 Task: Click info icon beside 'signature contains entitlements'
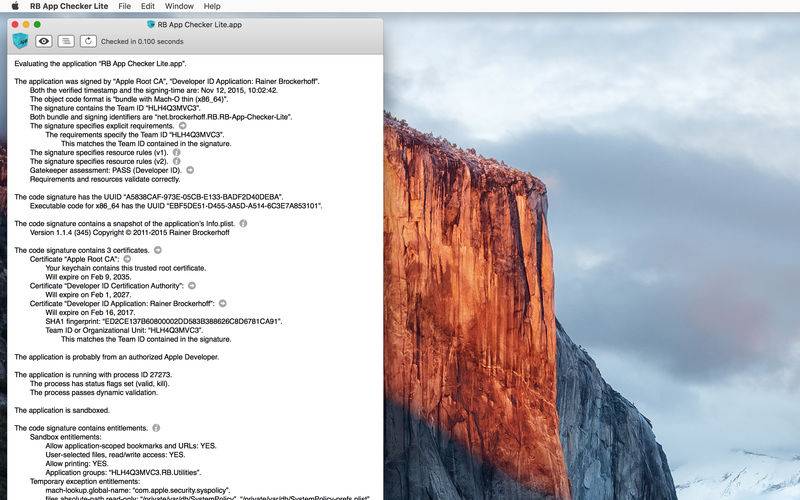(x=156, y=428)
